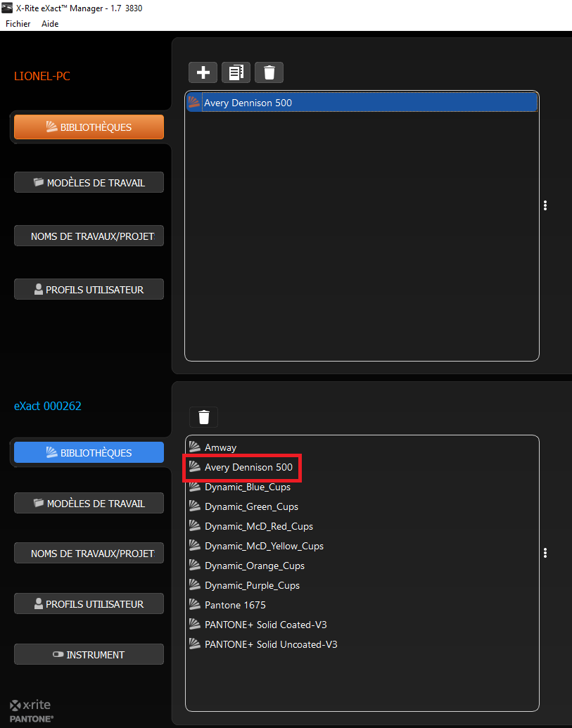Click the fan icon beside Dynamic_Blue_Cups
The height and width of the screenshot is (728, 572).
[x=194, y=487]
